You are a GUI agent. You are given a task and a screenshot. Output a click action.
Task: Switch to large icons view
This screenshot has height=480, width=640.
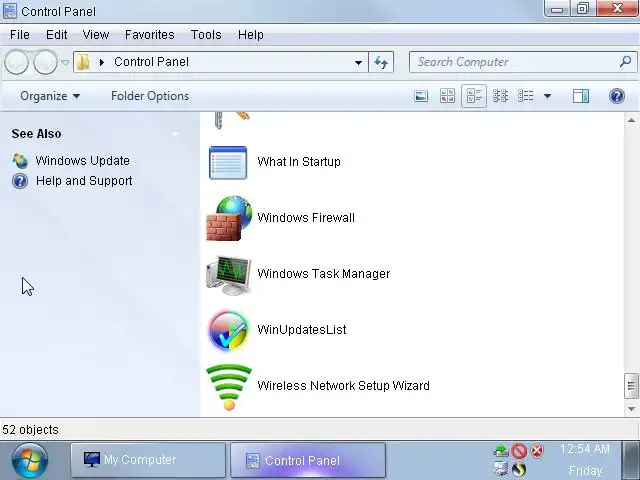(x=421, y=96)
